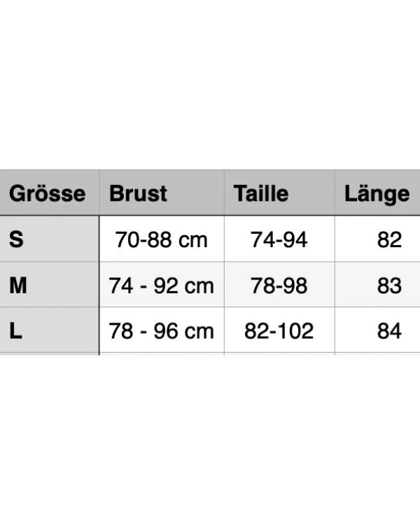
Task: Select the Länge column header
Action: [x=377, y=193]
